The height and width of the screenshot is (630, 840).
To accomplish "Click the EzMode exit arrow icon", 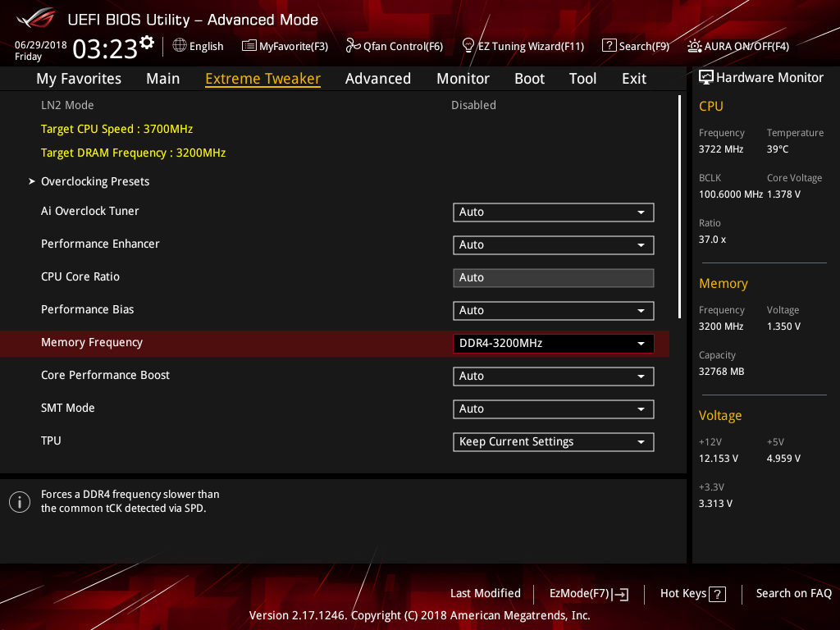I will (620, 594).
